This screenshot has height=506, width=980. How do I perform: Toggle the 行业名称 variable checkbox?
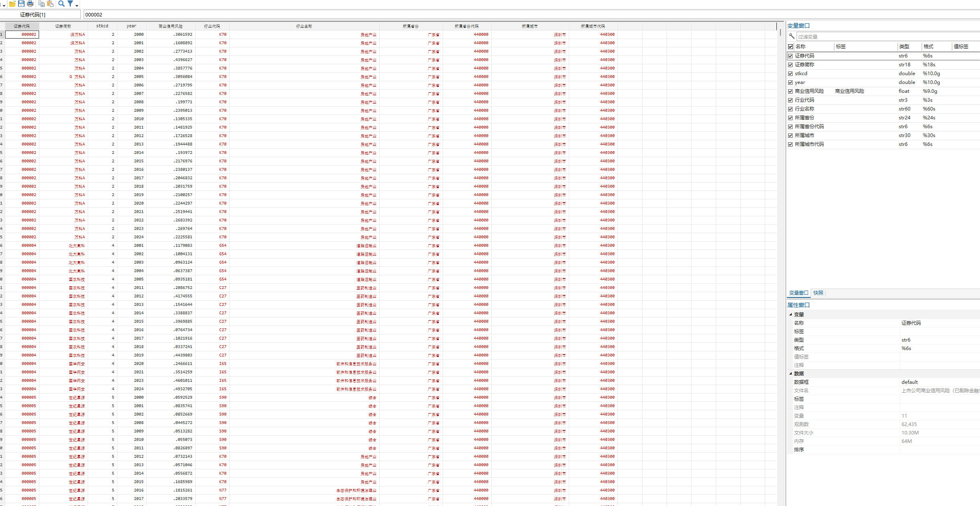pyautogui.click(x=791, y=109)
